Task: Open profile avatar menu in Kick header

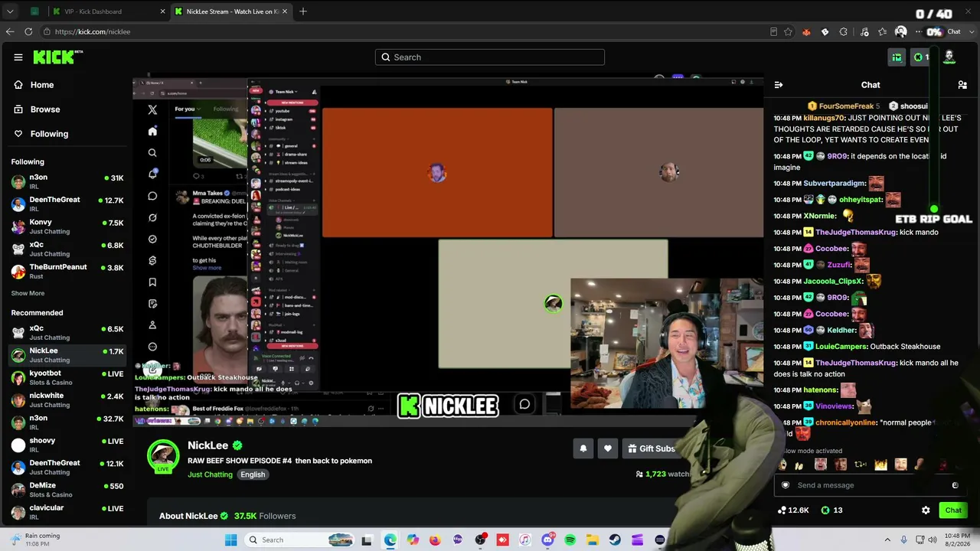Action: 949,57
